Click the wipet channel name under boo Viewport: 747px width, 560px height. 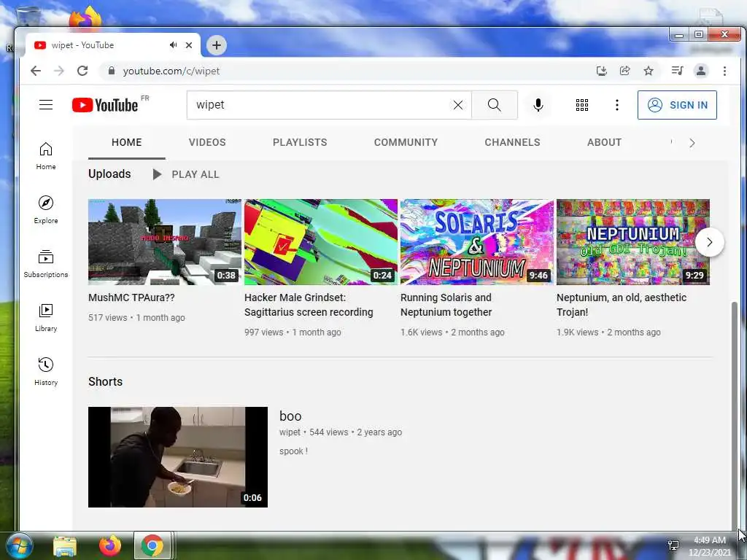[x=290, y=432]
